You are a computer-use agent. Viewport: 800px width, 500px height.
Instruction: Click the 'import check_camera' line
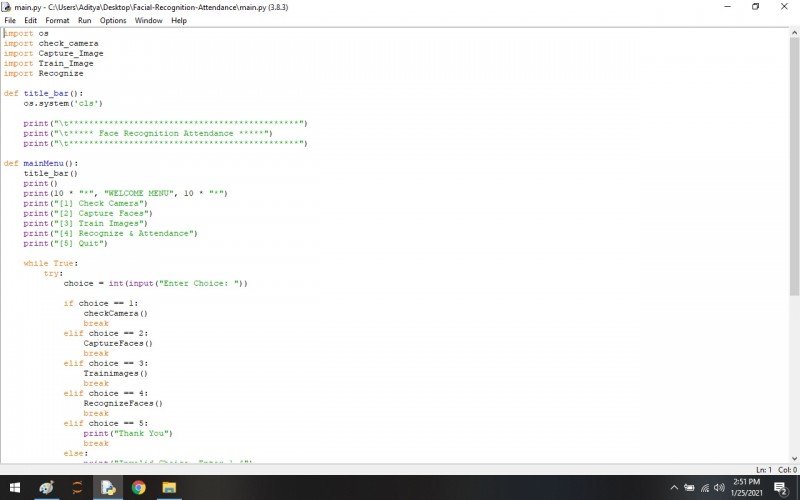51,43
